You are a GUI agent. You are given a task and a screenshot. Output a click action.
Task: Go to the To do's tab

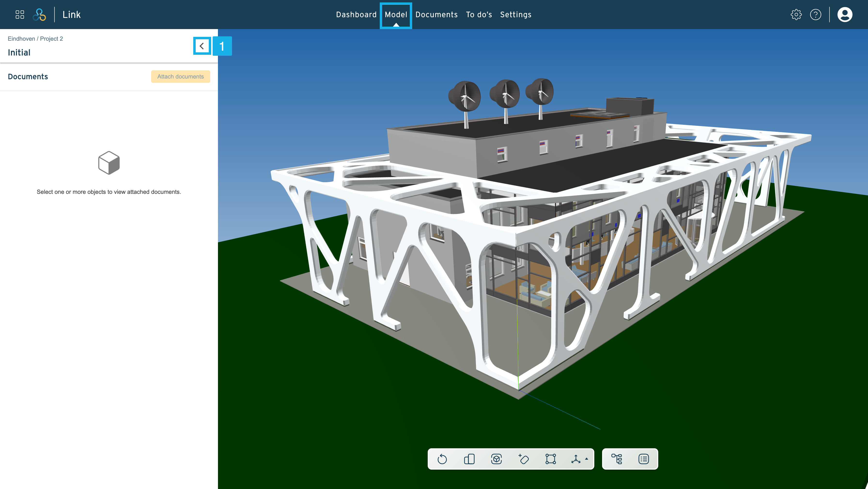click(479, 15)
